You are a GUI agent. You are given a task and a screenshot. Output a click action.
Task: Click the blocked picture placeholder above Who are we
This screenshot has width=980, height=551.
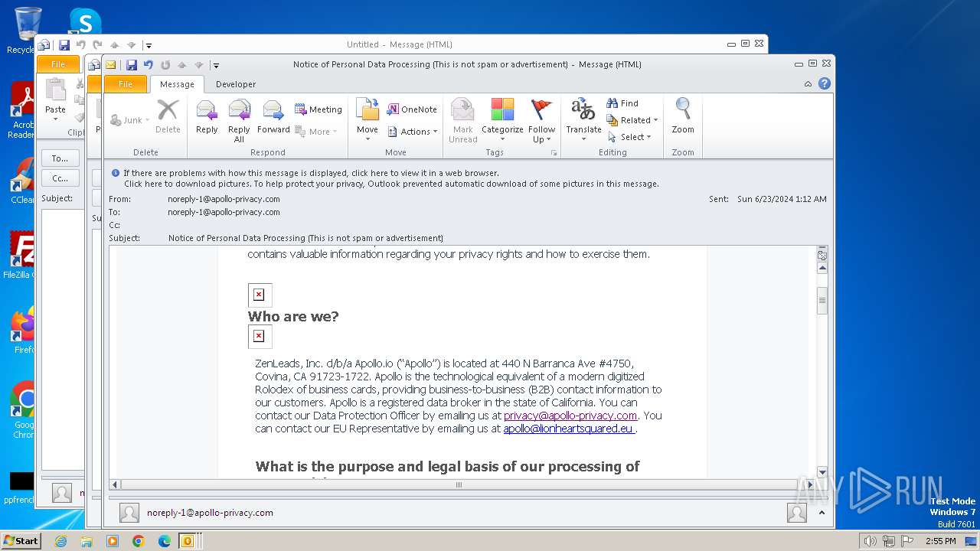coord(260,295)
